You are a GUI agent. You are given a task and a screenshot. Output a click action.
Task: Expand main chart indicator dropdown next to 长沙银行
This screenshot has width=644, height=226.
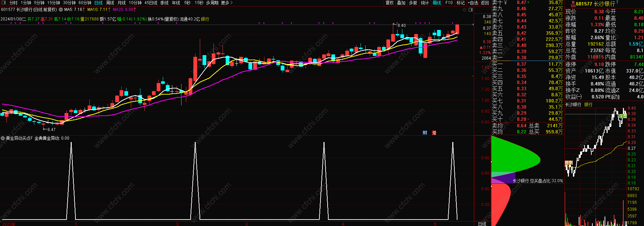pos(60,10)
